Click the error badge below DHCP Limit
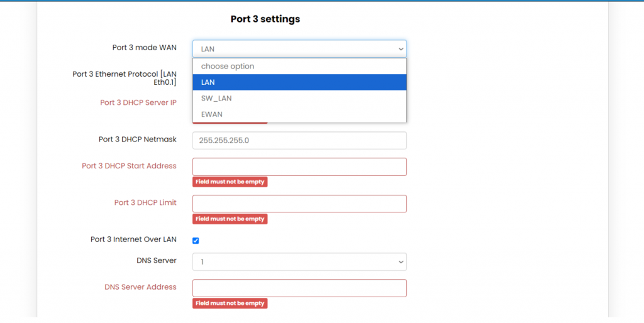 230,219
